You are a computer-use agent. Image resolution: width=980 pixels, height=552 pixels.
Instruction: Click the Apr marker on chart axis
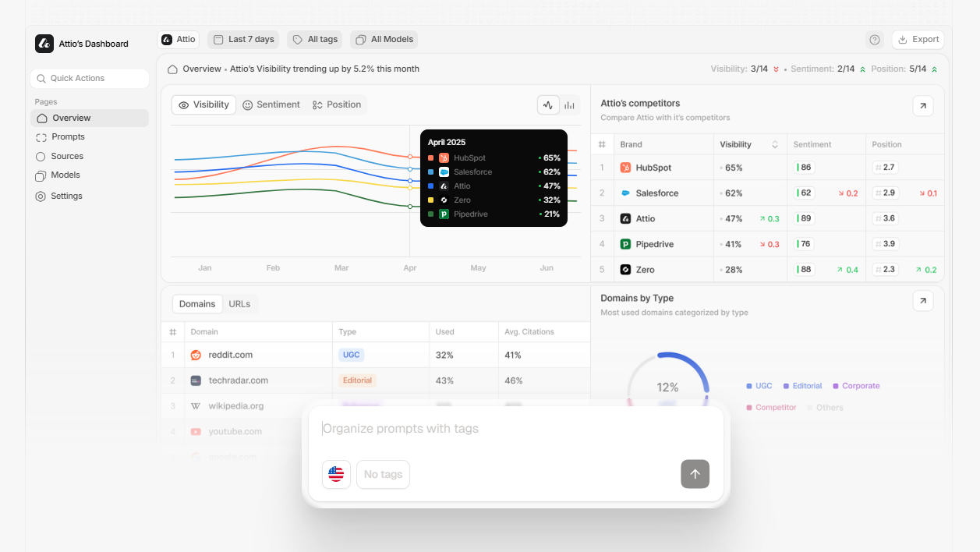(410, 268)
